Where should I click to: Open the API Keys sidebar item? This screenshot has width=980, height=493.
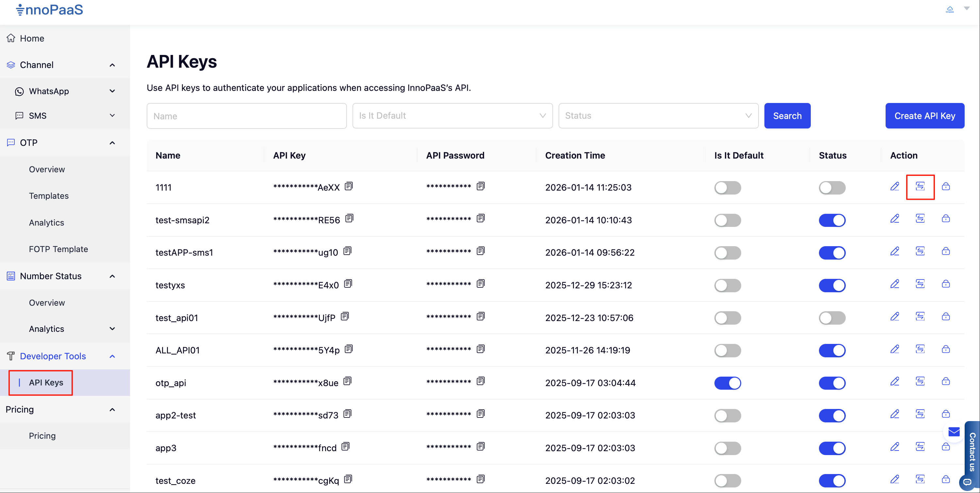tap(46, 382)
